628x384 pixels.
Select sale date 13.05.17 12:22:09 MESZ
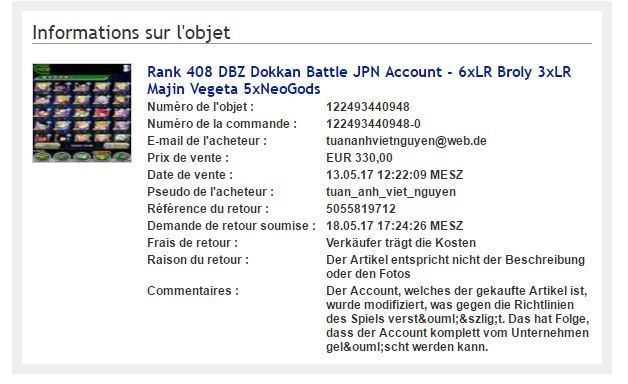tap(395, 175)
